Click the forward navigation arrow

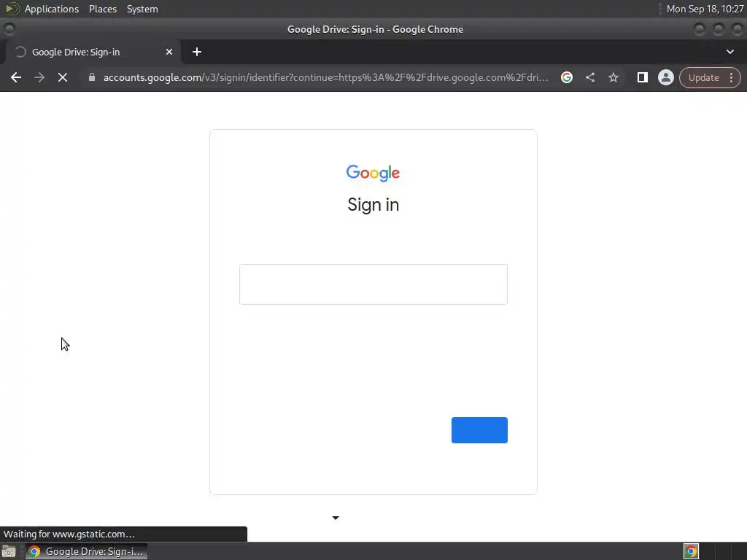39,77
